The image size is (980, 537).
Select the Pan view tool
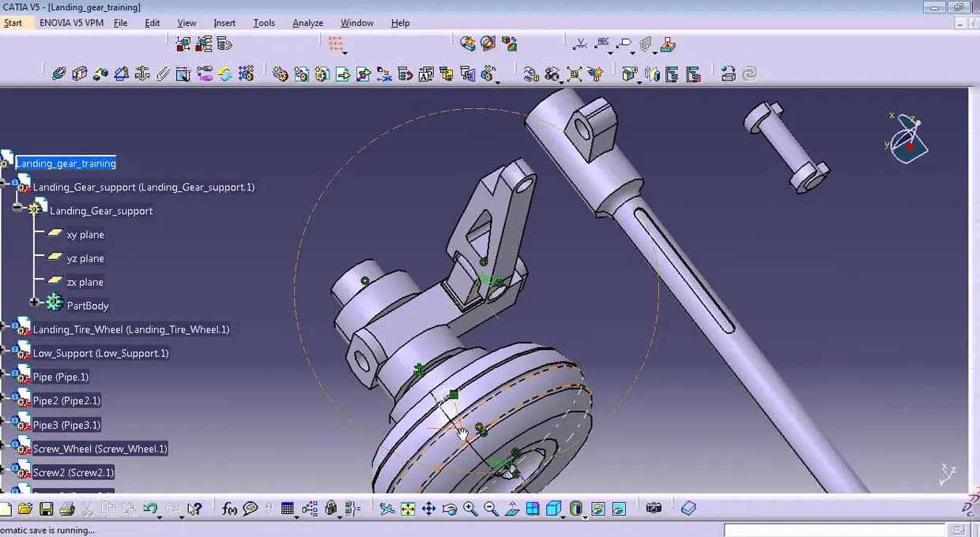pyautogui.click(x=428, y=509)
